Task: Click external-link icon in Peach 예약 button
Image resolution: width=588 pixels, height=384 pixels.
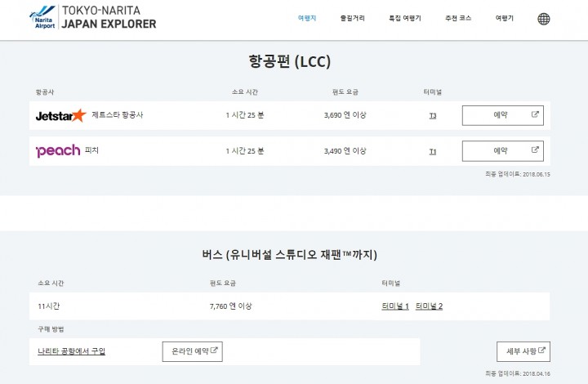Action: click(x=535, y=150)
